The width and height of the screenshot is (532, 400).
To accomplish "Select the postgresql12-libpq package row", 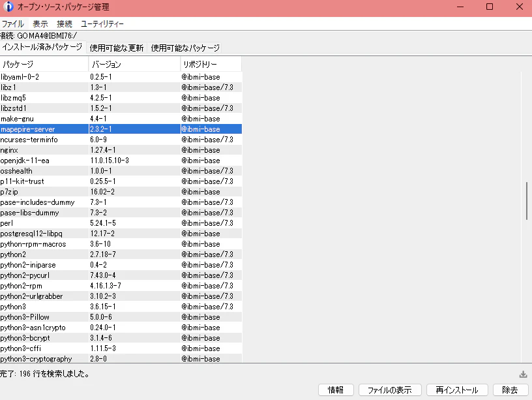I will coord(121,234).
